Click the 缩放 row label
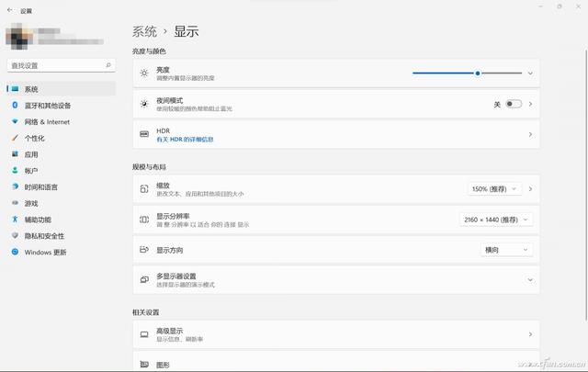The image size is (588, 372). pos(164,186)
